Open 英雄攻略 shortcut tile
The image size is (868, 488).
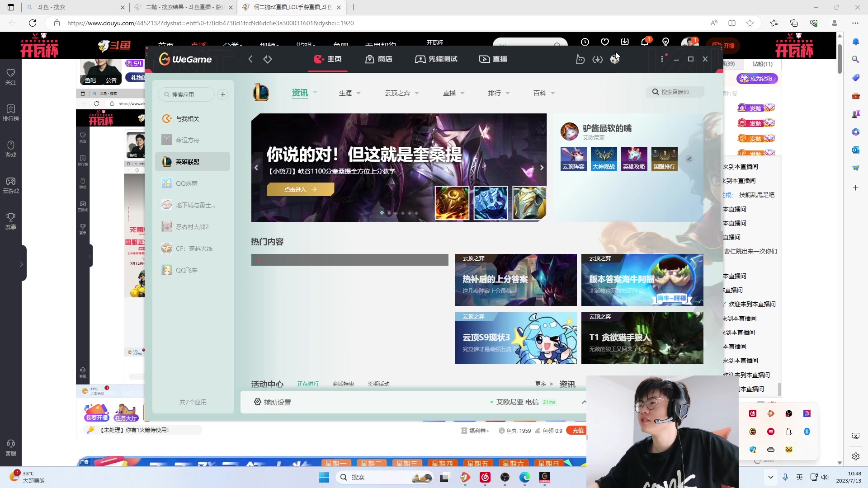click(634, 159)
